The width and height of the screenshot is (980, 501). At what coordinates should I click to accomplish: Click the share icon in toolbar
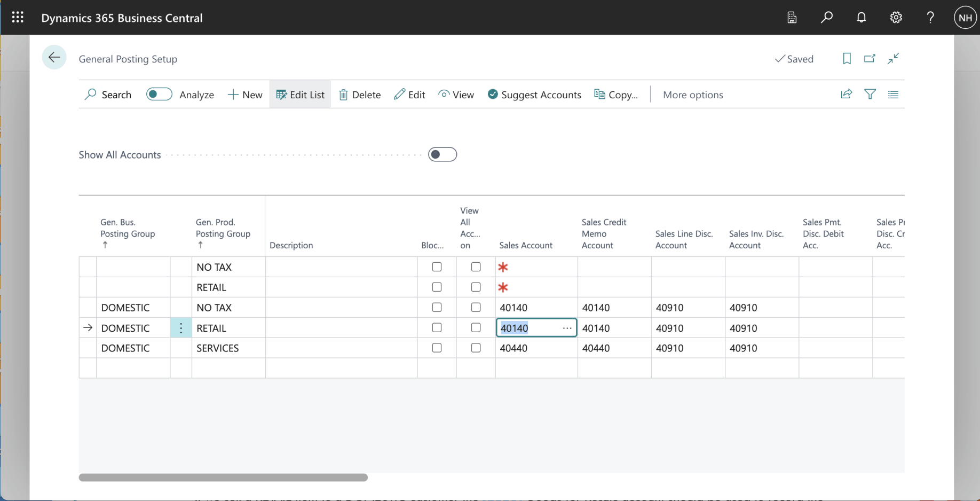pyautogui.click(x=846, y=95)
